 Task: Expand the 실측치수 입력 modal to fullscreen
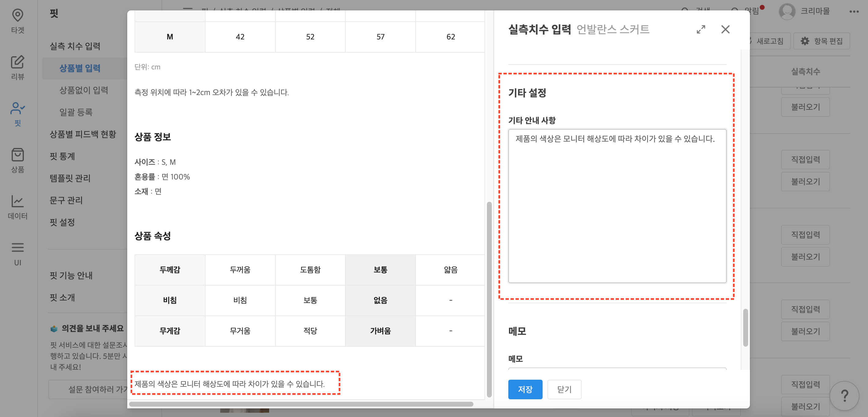coord(701,30)
